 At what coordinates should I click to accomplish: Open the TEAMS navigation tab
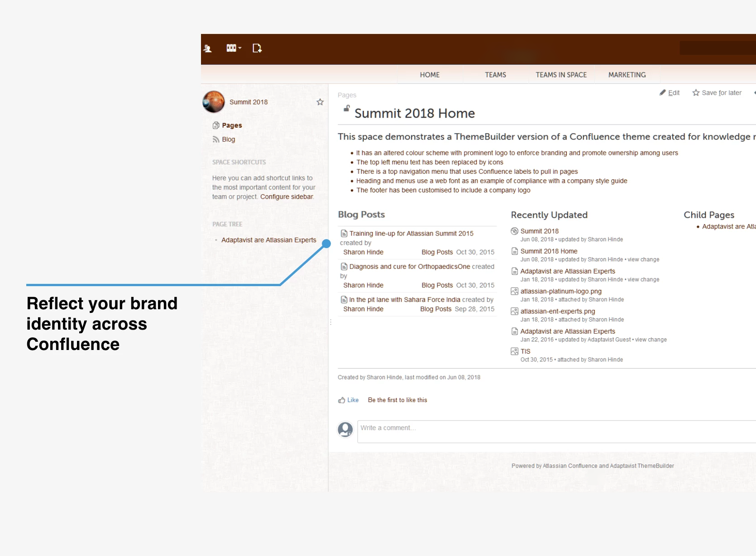[495, 75]
